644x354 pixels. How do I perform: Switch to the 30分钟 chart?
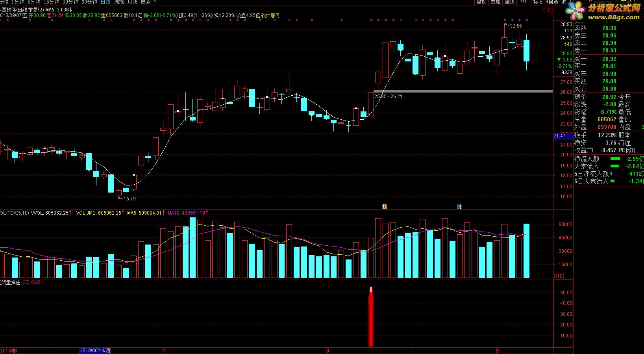click(x=70, y=2)
